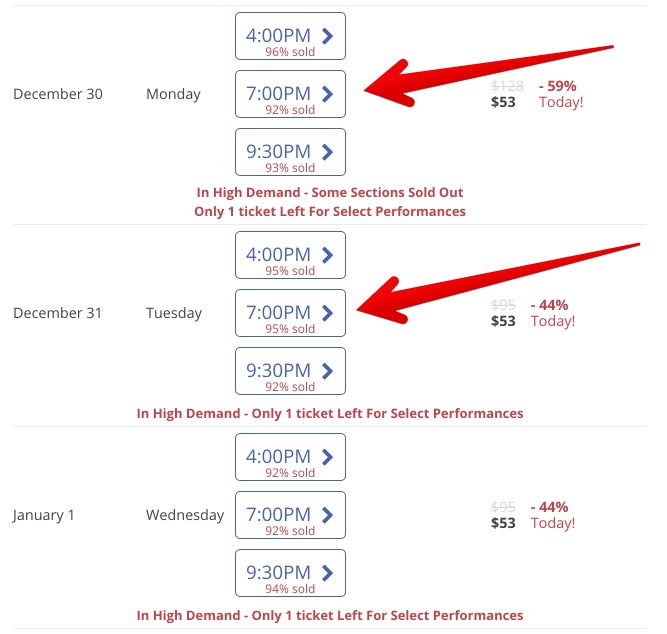The height and width of the screenshot is (634, 667).
Task: Click the $53 price for December 30
Action: [x=503, y=102]
